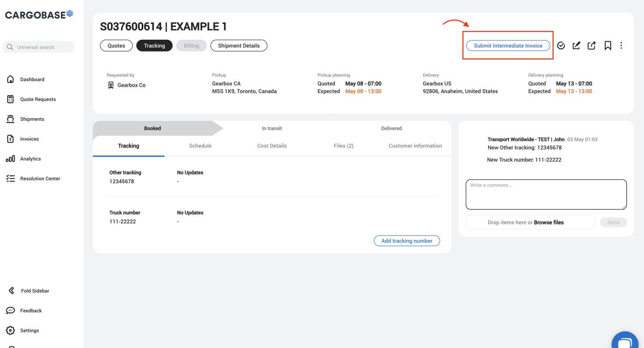Bookmark this shipment
The height and width of the screenshot is (348, 644).
[x=607, y=45]
